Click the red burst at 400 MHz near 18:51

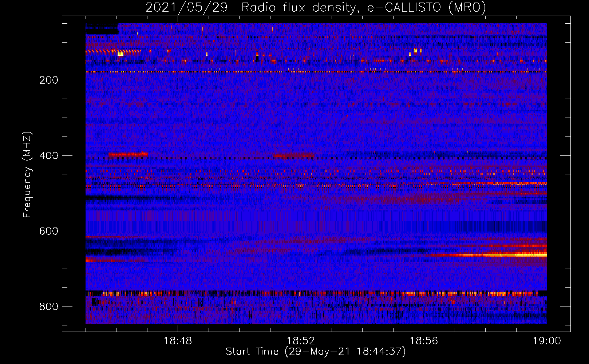[293, 155]
